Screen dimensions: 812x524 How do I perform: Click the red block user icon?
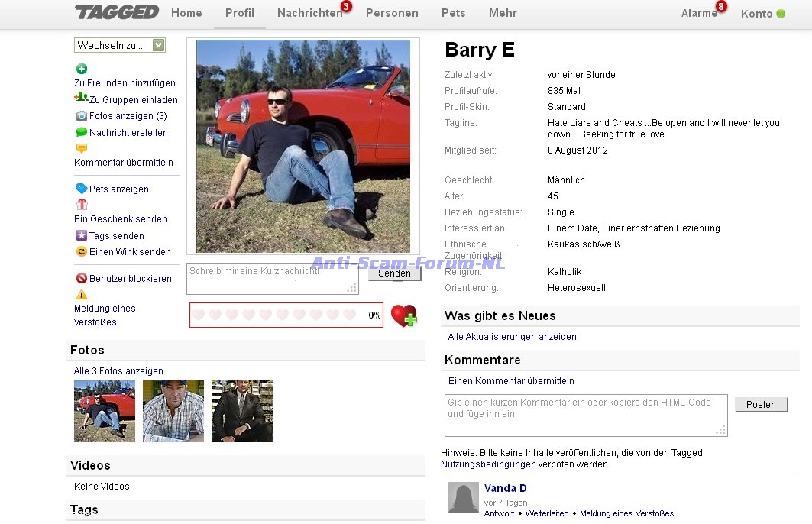pyautogui.click(x=81, y=278)
